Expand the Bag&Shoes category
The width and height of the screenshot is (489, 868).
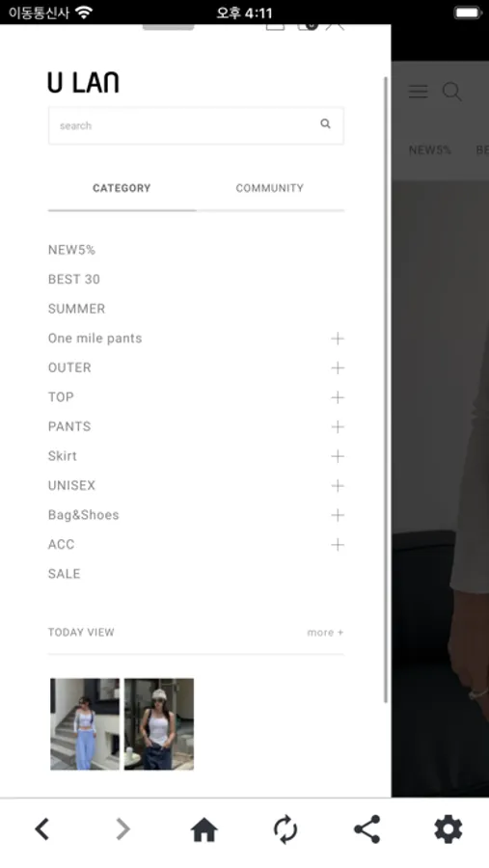coord(338,515)
